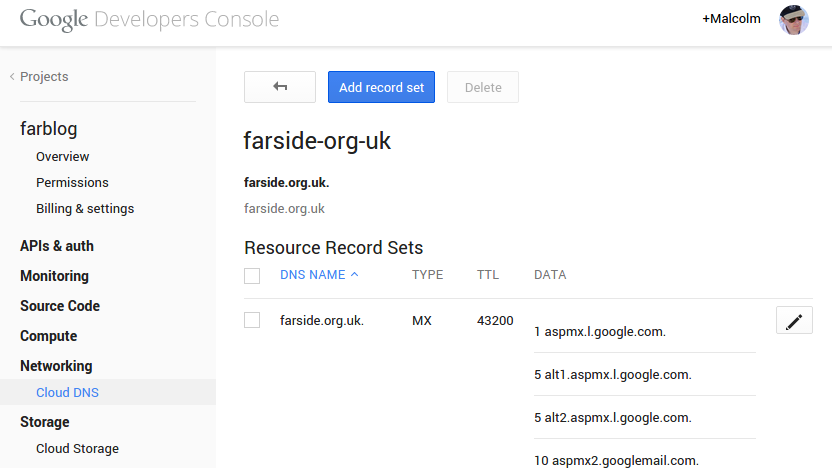The image size is (832, 468).
Task: Open the Permissions page
Action: point(72,183)
